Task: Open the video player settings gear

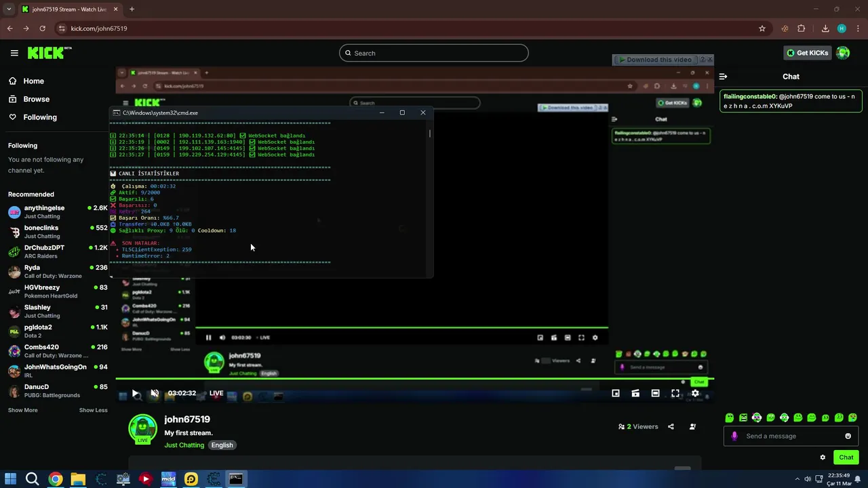Action: 695,393
